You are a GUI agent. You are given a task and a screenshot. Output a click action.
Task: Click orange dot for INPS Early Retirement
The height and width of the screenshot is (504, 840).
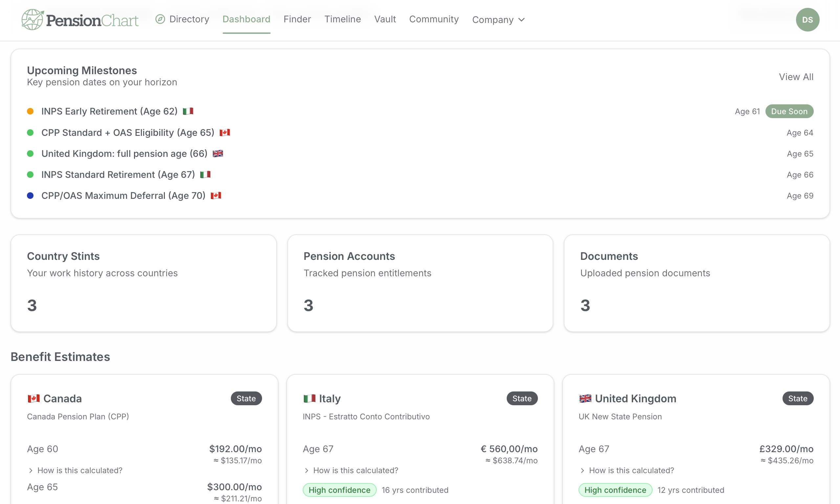click(30, 111)
